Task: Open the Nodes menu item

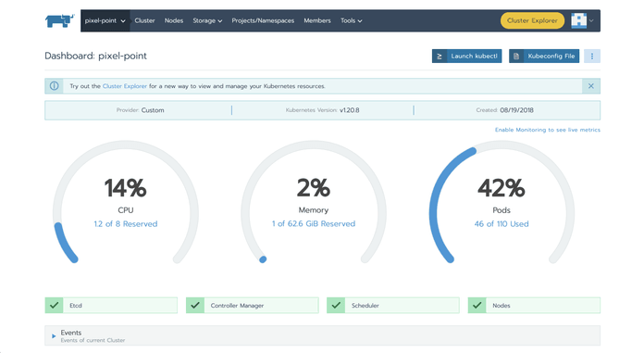Action: (174, 20)
